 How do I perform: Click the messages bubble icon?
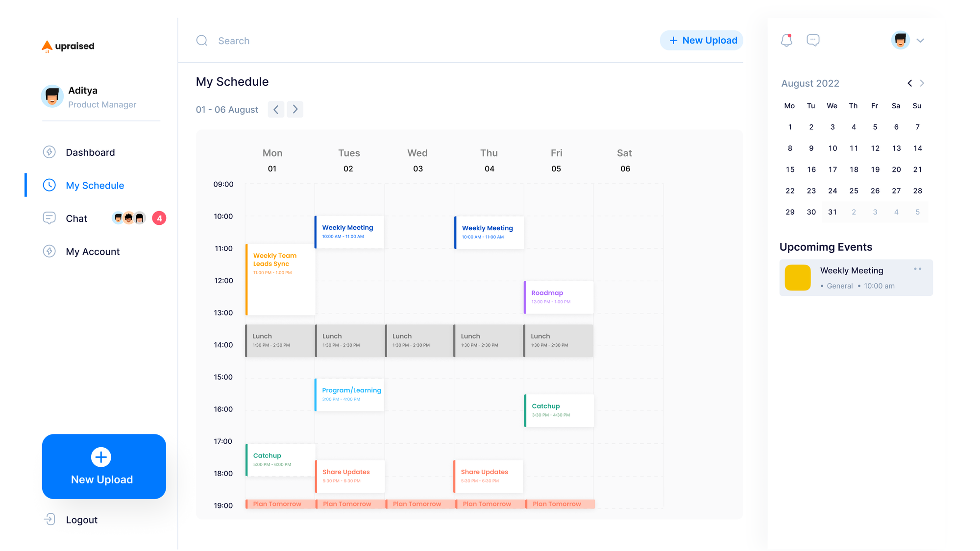click(x=813, y=39)
